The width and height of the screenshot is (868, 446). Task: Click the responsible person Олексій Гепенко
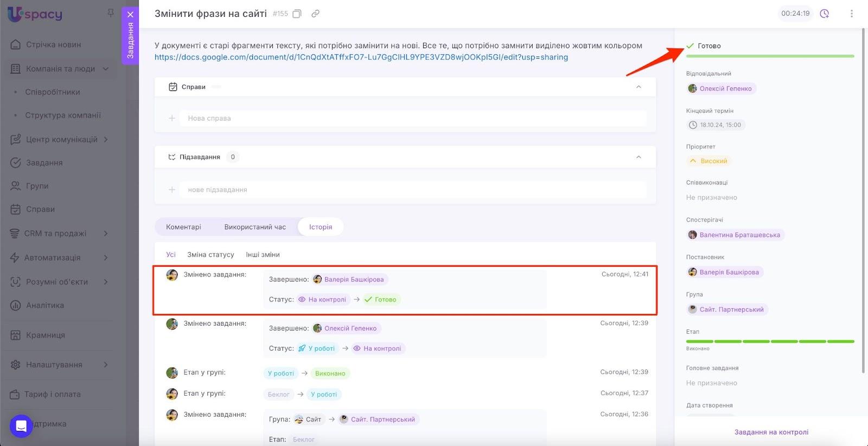(x=721, y=89)
